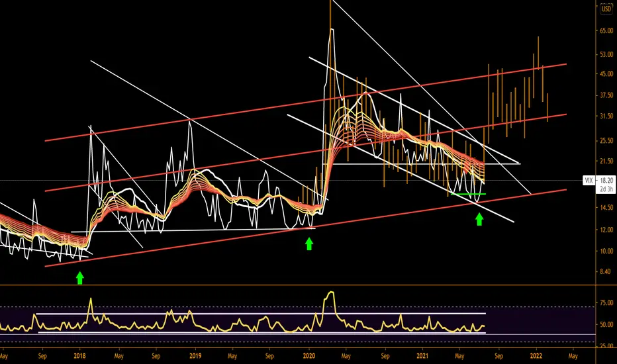Click the 2018 time axis label
This screenshot has height=364, width=617.
tap(80, 356)
